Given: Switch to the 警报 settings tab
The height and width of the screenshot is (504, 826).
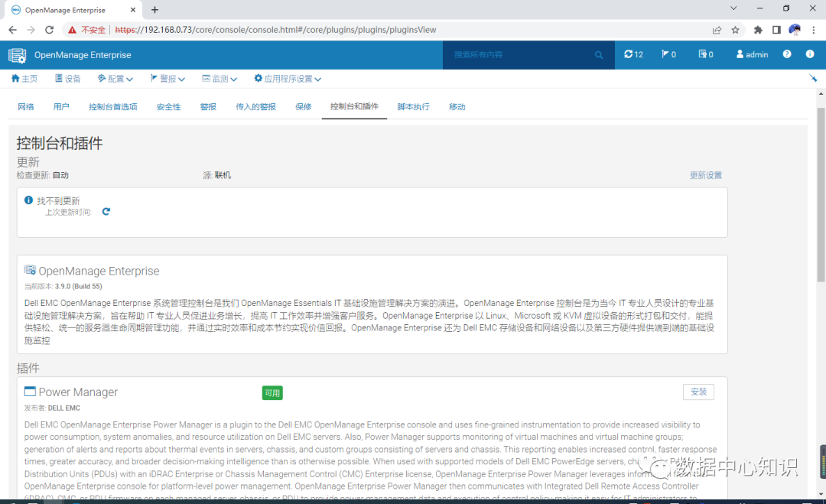Looking at the screenshot, I should click(x=208, y=106).
